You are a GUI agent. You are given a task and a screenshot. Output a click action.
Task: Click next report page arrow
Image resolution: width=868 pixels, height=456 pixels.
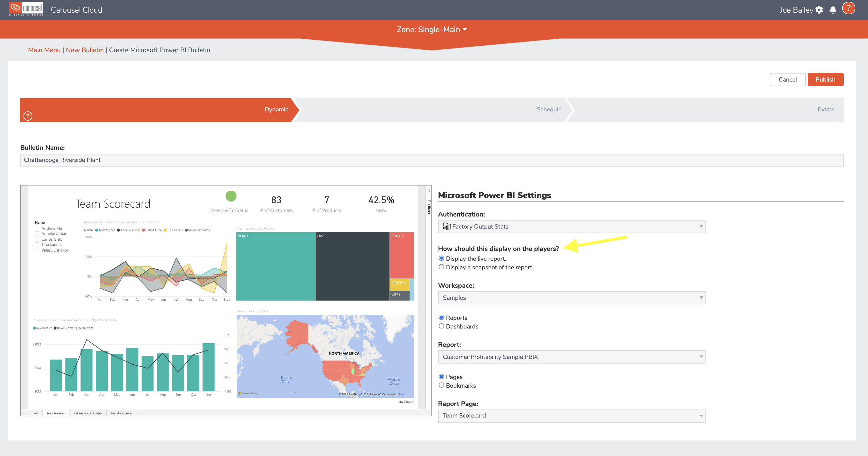(x=27, y=413)
